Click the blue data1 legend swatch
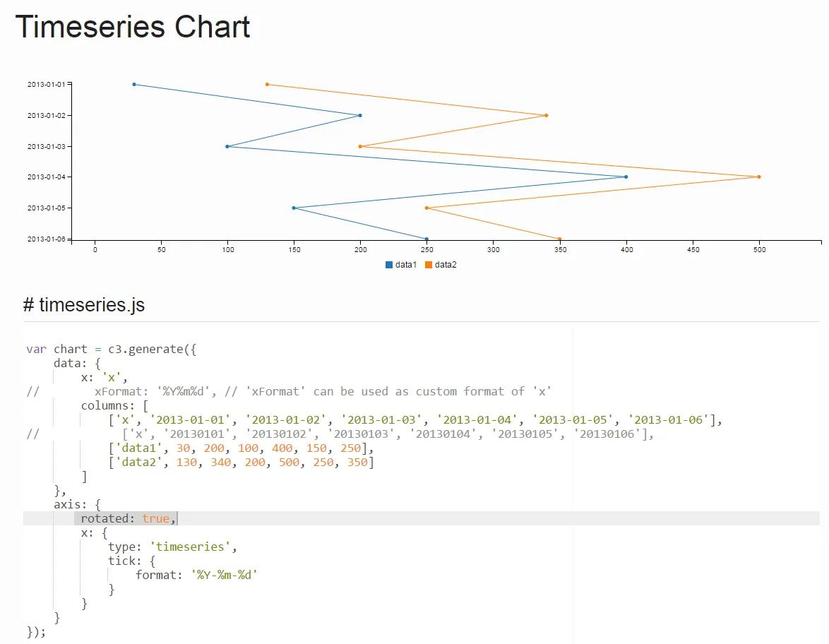Viewport: 829px width, 644px height. 388,265
